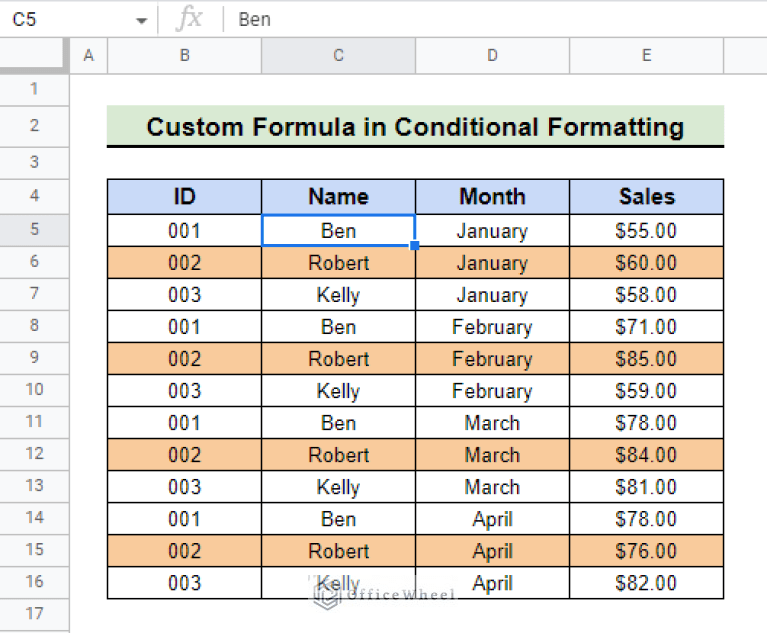Viewport: 767px width, 633px height.
Task: Select the $82.00 cell in row 16
Action: pyautogui.click(x=646, y=583)
